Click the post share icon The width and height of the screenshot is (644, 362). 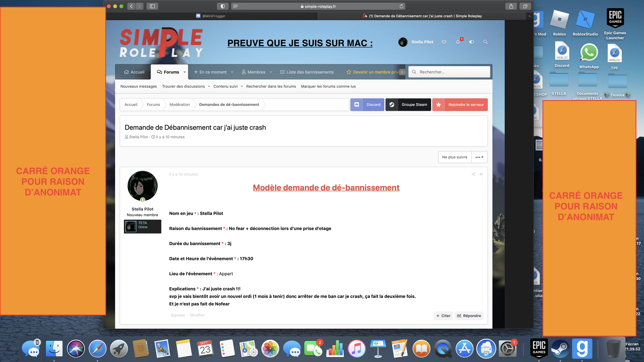point(473,174)
